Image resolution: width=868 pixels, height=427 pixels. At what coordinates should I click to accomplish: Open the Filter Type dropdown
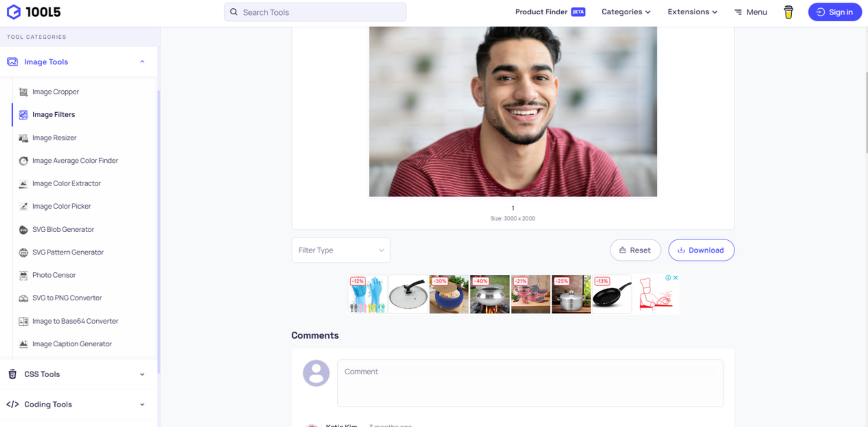tap(340, 250)
